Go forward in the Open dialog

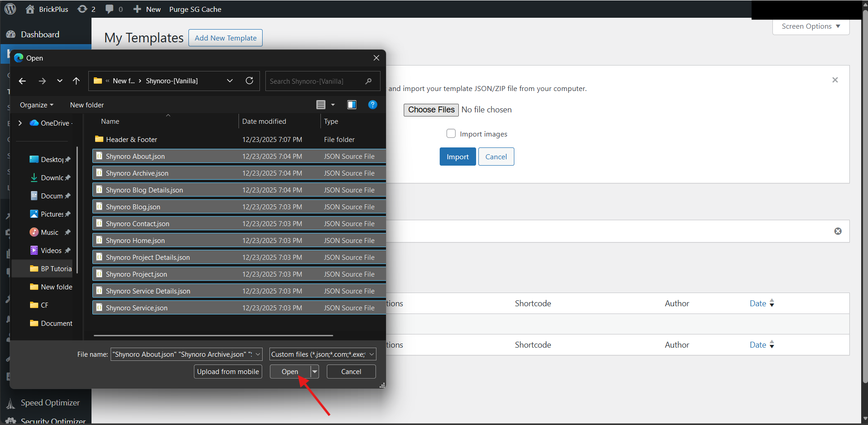42,81
